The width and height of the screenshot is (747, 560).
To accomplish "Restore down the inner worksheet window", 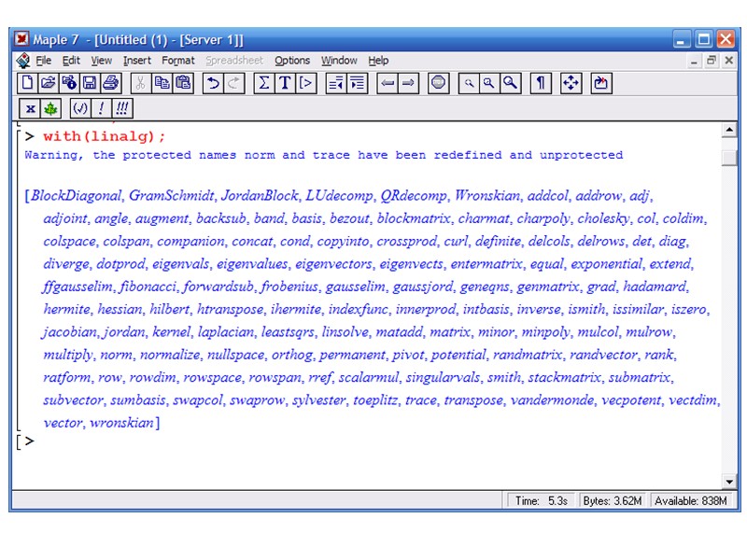I will [x=712, y=61].
